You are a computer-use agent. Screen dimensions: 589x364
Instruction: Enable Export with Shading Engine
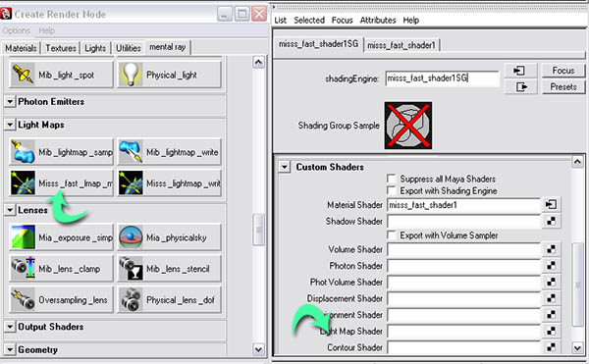click(x=392, y=190)
